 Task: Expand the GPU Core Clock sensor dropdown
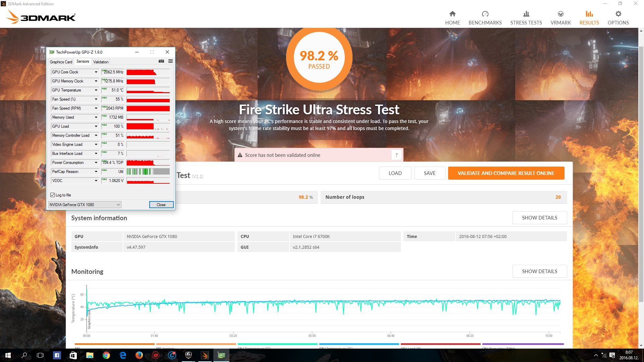96,72
